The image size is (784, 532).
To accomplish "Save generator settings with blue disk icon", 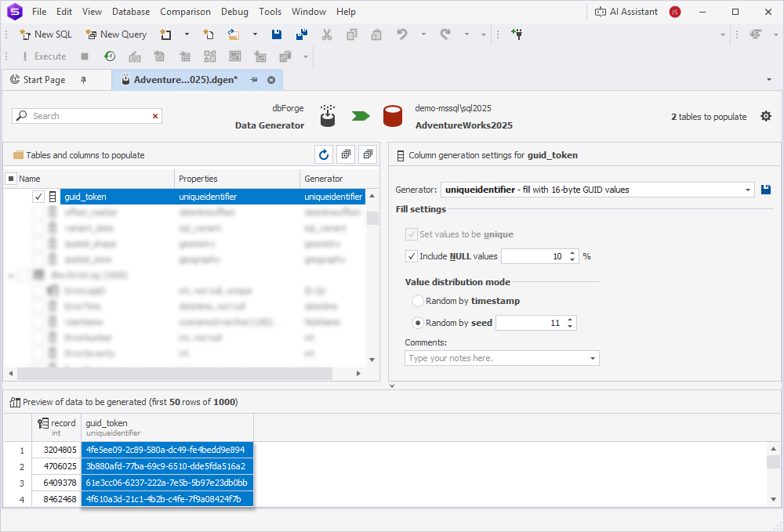I will pos(765,190).
